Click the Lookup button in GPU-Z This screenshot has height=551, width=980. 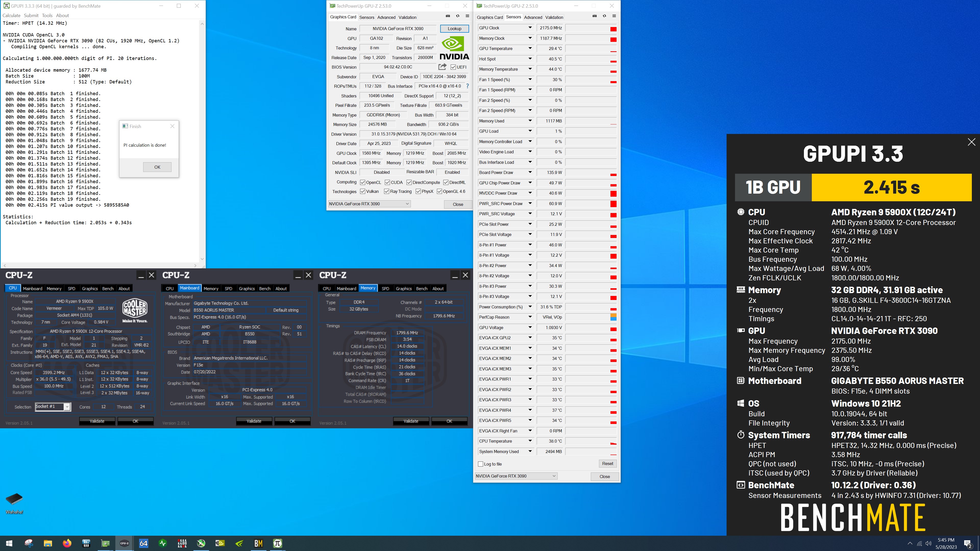(454, 29)
